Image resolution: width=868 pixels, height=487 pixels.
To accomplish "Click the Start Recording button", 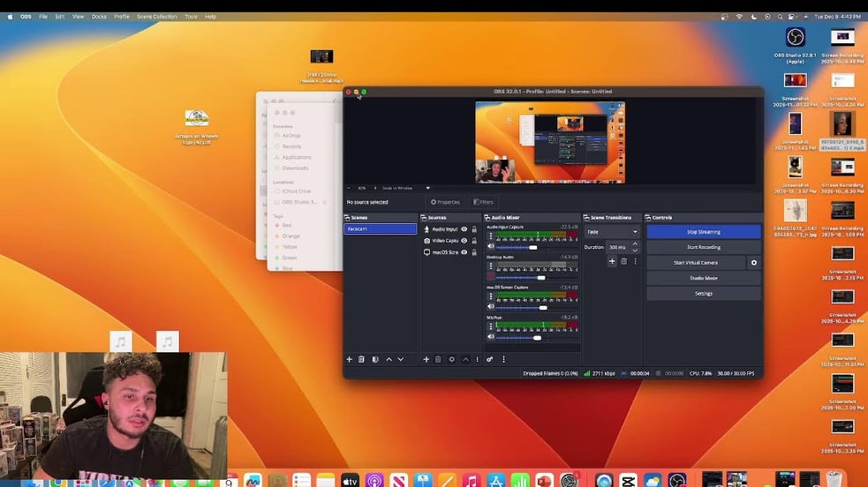I will pyautogui.click(x=703, y=247).
